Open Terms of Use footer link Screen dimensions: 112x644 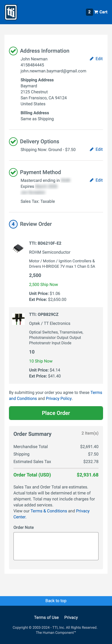coord(46,617)
